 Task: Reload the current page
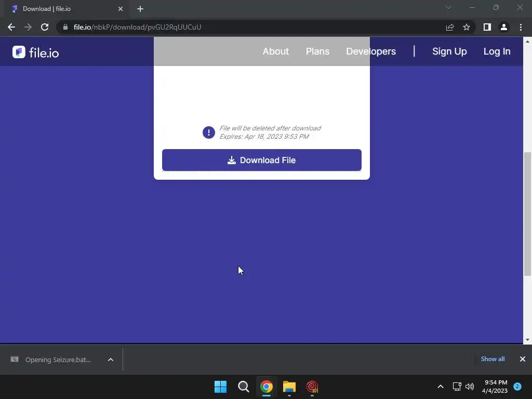[45, 27]
